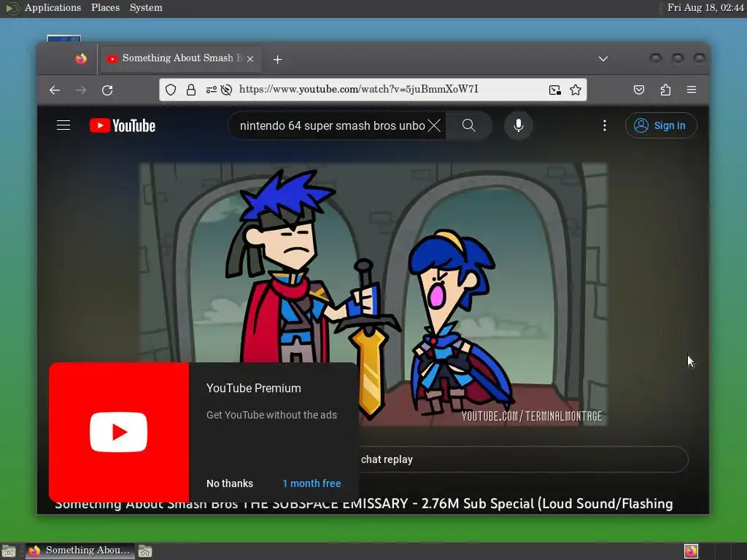This screenshot has width=747, height=560.
Task: Go forward in browser history
Action: [81, 90]
